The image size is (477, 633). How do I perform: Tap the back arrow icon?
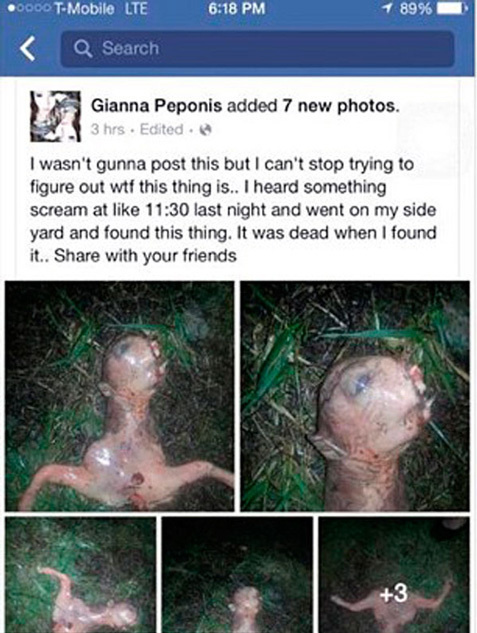tap(27, 48)
